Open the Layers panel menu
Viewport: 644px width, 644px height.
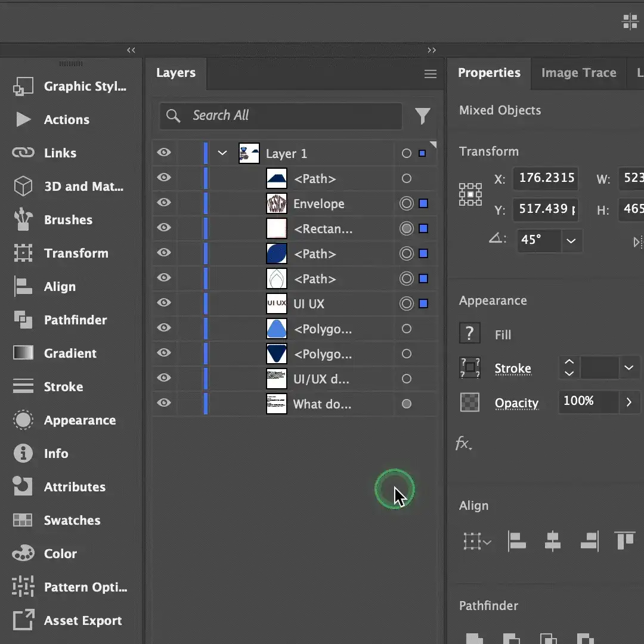[430, 73]
